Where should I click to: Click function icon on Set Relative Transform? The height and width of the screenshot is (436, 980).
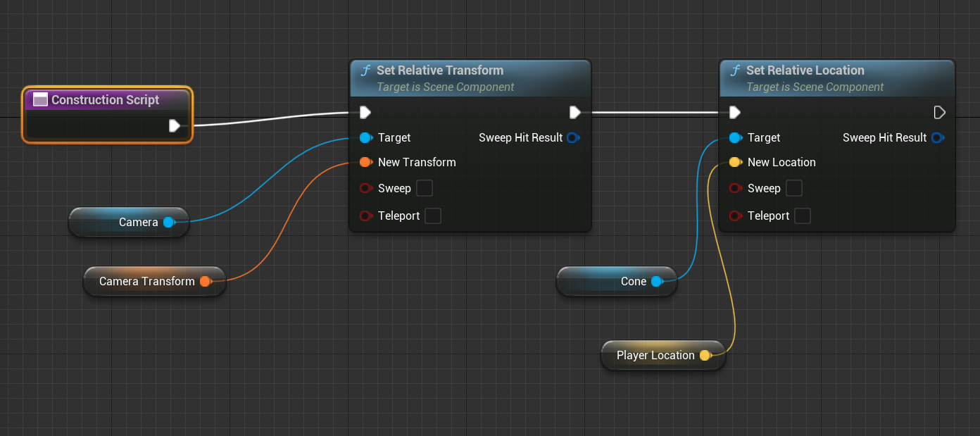(365, 70)
